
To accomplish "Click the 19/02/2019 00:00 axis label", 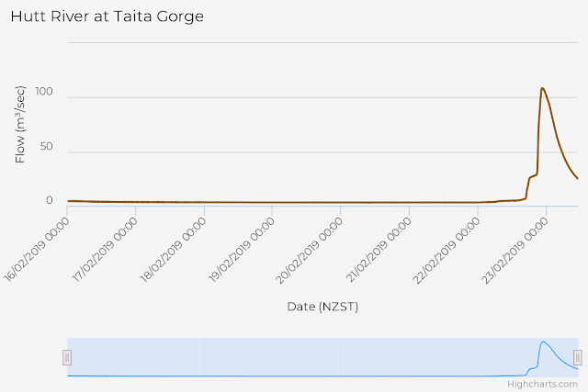I will pyautogui.click(x=242, y=249).
